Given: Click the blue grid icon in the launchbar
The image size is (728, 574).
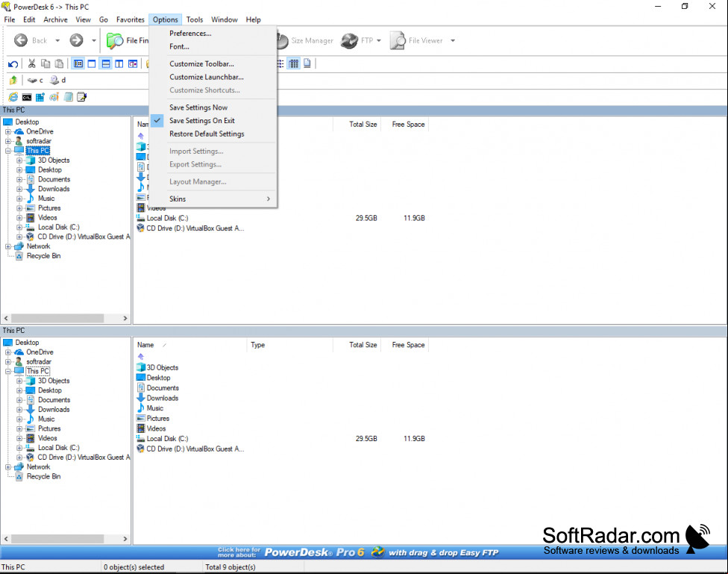Looking at the screenshot, I should coord(40,97).
